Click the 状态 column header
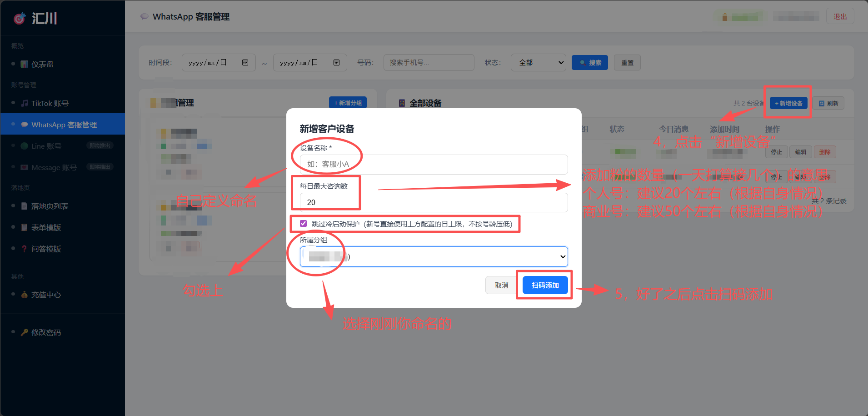This screenshot has width=868, height=416. (x=617, y=129)
